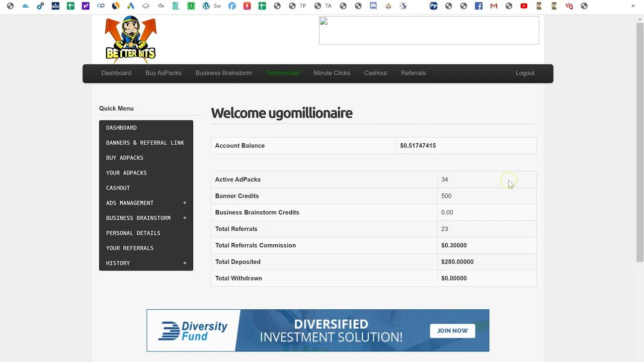
Task: Open the blue gears bookmark icon
Action: coord(40,6)
